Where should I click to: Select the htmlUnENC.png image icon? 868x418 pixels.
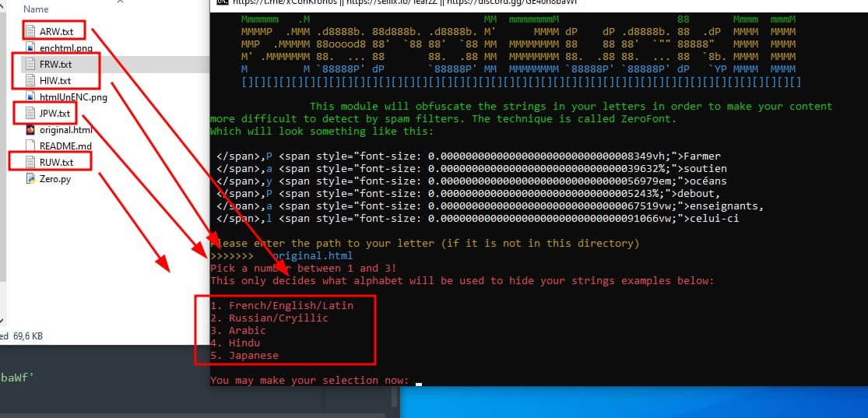click(31, 97)
